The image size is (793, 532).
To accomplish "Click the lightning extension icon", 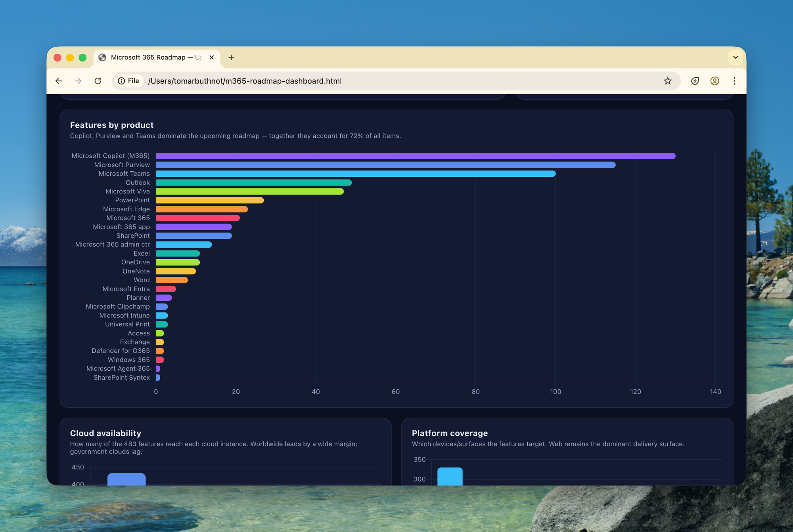I will point(695,81).
